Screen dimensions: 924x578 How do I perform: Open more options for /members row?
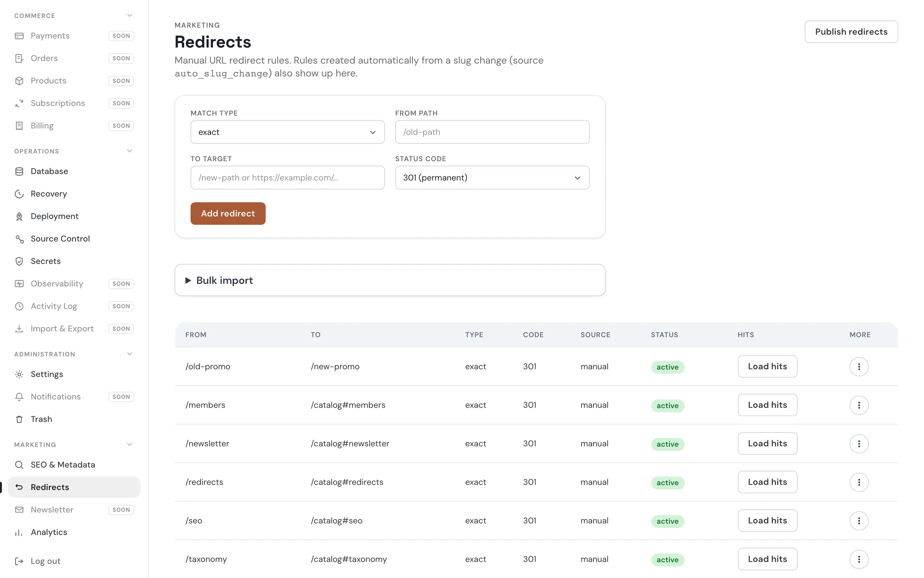coord(859,405)
